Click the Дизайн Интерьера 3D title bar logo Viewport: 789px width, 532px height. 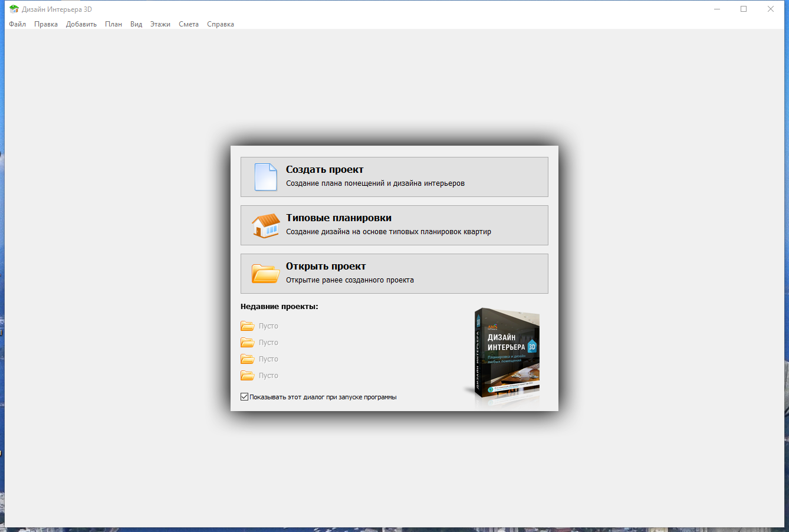pyautogui.click(x=12, y=9)
